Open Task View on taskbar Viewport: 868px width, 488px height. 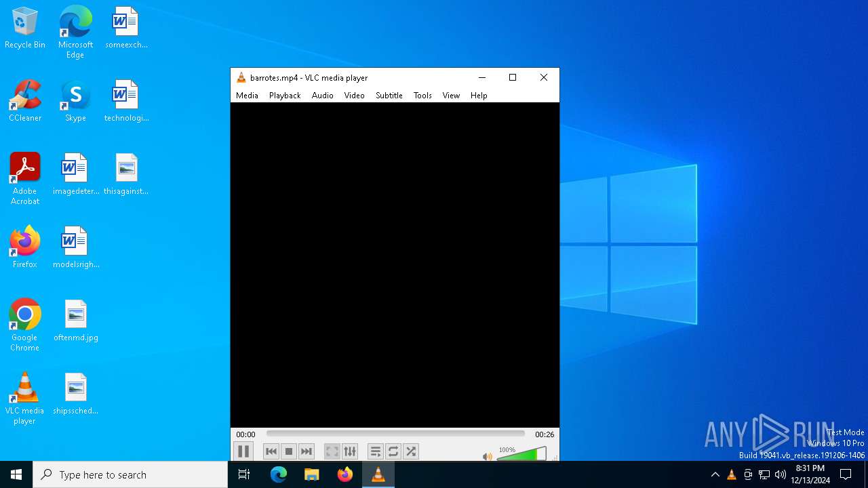[x=244, y=474]
